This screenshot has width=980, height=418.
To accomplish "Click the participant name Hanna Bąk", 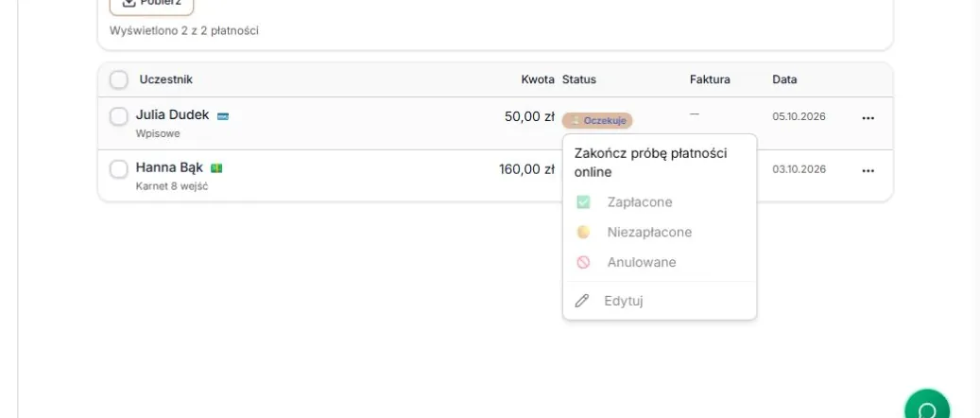I will [169, 167].
